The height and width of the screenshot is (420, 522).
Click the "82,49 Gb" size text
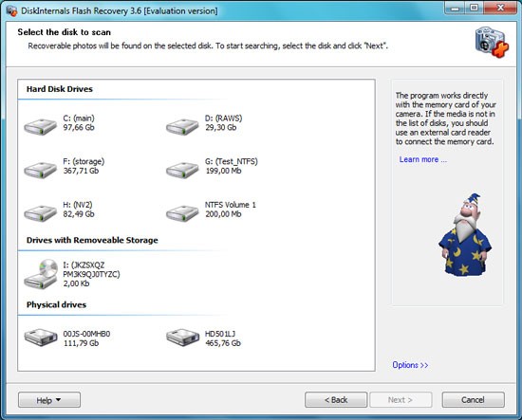[79, 214]
